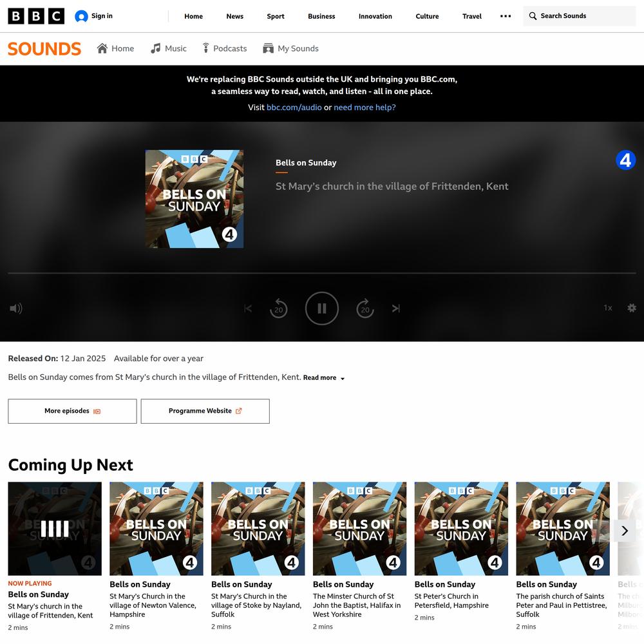This screenshot has width=644, height=644.
Task: Click the Search Sounds input field
Action: 579,16
